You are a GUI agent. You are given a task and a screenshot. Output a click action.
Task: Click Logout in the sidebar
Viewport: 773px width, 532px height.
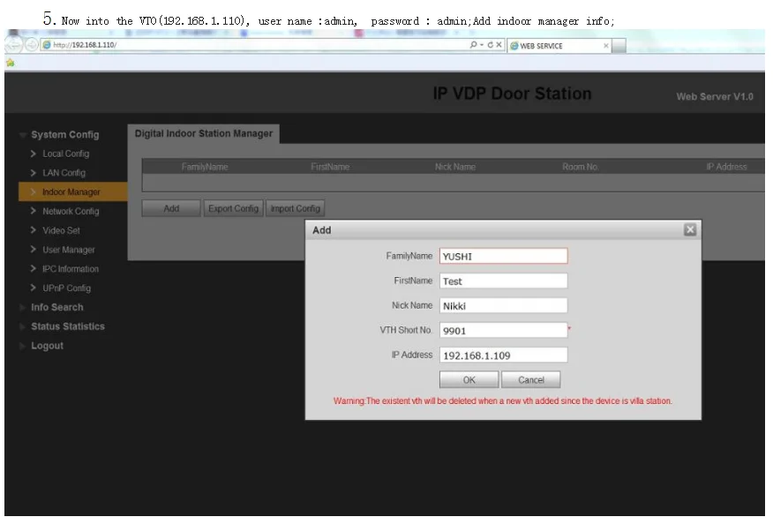pos(47,346)
